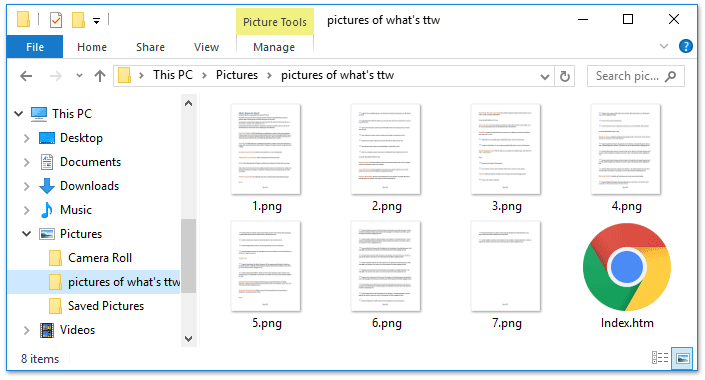This screenshot has width=705, height=380.
Task: Open the Index.htm Chrome file icon
Action: [x=627, y=267]
